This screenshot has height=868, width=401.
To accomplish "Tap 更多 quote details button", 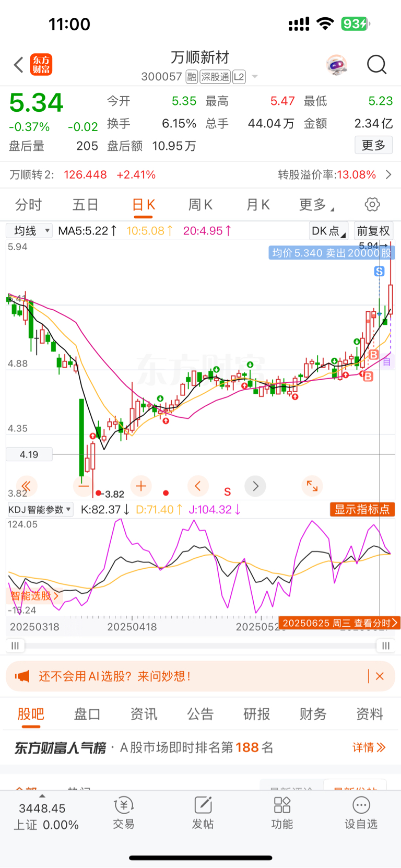I will [374, 145].
